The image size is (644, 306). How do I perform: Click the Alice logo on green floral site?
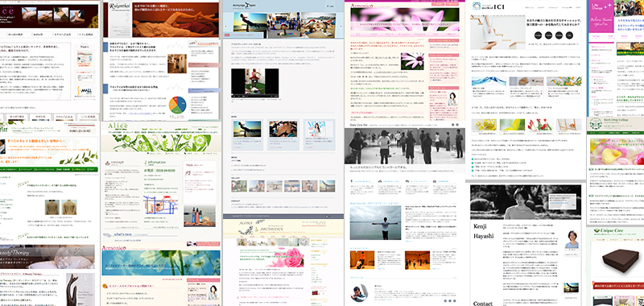pyautogui.click(x=117, y=126)
